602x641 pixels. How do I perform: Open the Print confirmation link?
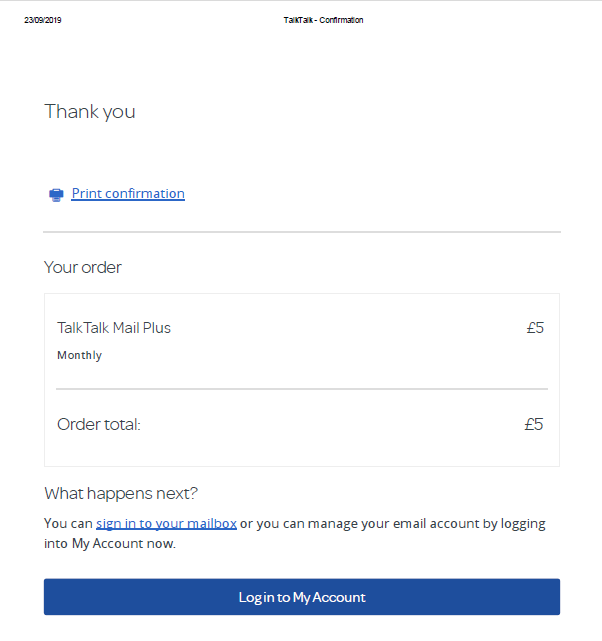pyautogui.click(x=128, y=194)
